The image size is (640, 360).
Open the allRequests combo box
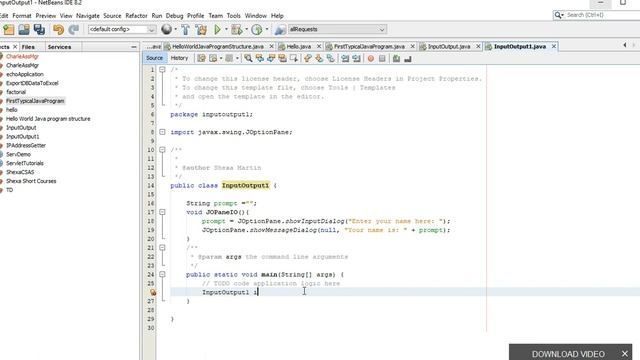pos(337,29)
